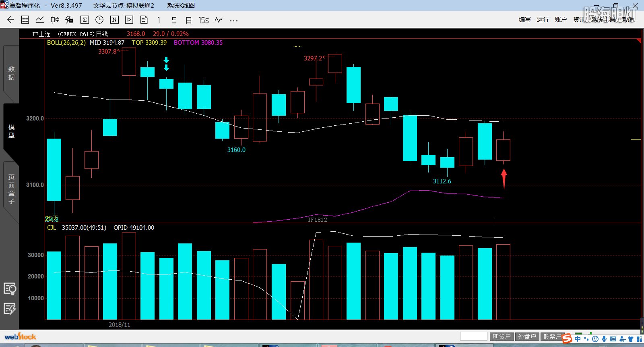The image size is (644, 347).
Task: Switch to the 数据 side tab
Action: click(x=11, y=73)
